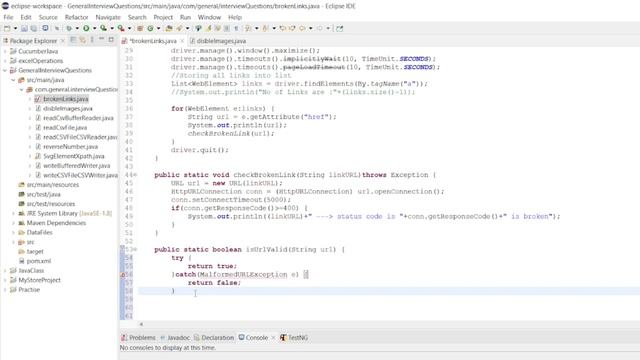The height and width of the screenshot is (360, 640).
Task: Open the Navigate menu
Action: coord(108,17)
